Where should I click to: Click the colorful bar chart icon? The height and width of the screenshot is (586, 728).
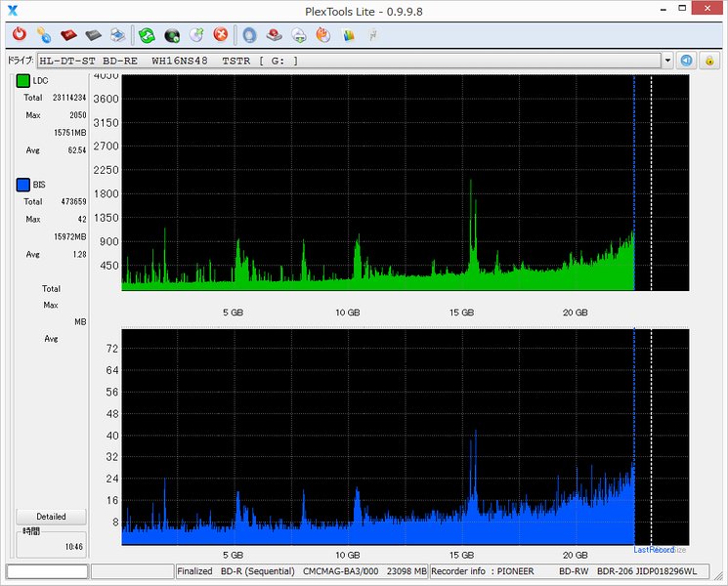[348, 35]
